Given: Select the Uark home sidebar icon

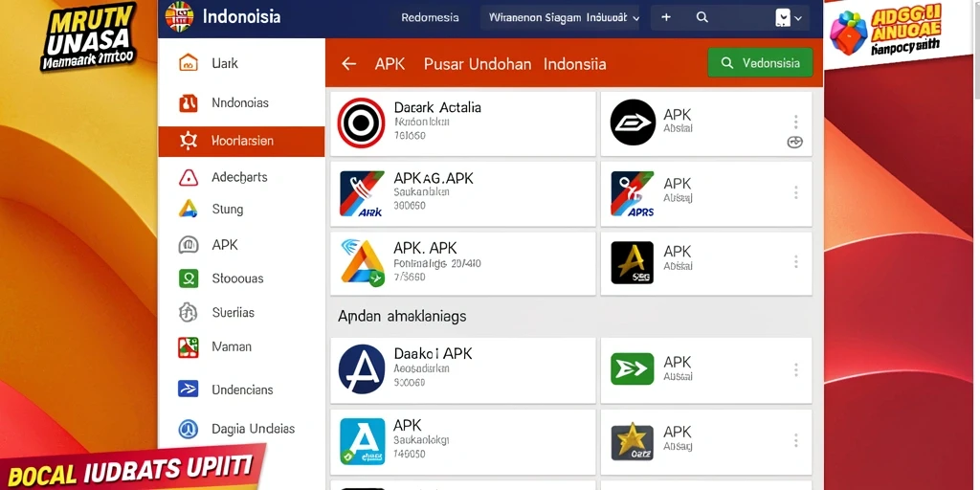Looking at the screenshot, I should (189, 62).
